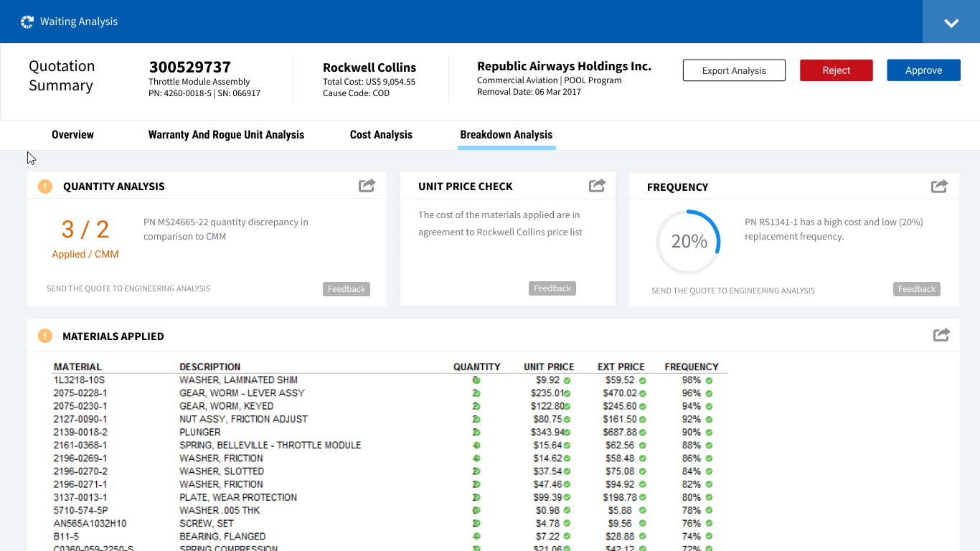Image resolution: width=980 pixels, height=551 pixels.
Task: Click Republic Airways Holdings Inc. name
Action: pyautogui.click(x=564, y=66)
